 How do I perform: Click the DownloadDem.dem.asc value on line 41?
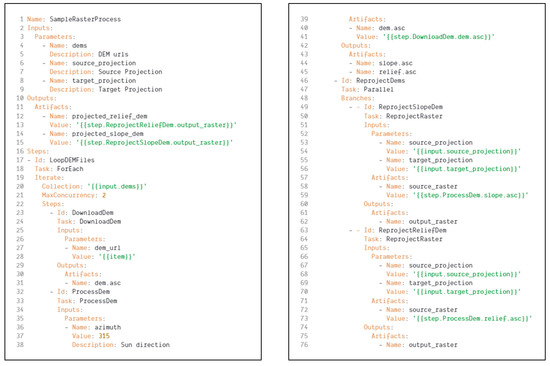tap(438, 36)
